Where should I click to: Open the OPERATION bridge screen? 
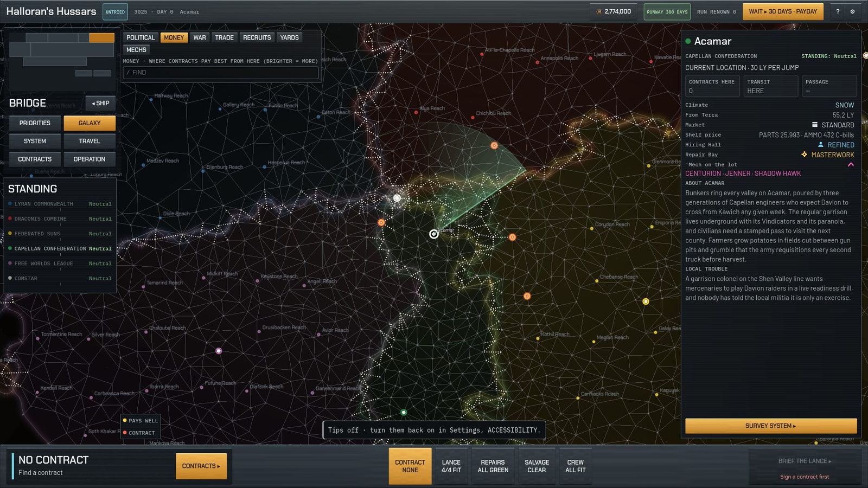[x=90, y=159]
